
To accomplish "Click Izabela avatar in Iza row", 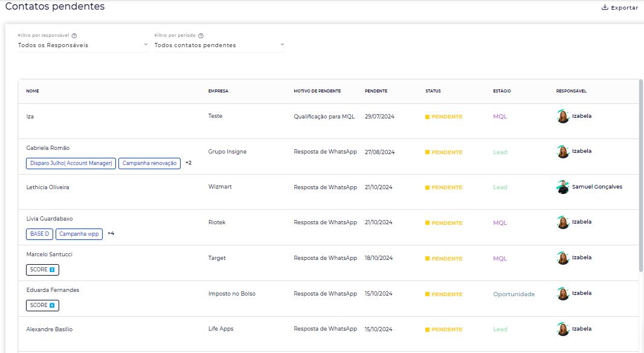I will click(x=562, y=116).
